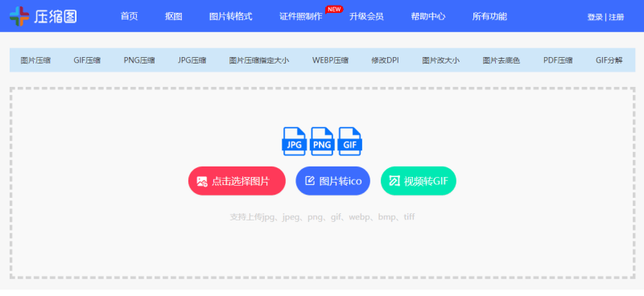Open the GIF分解 tab
Screen dimensions: 644x296
pos(609,60)
